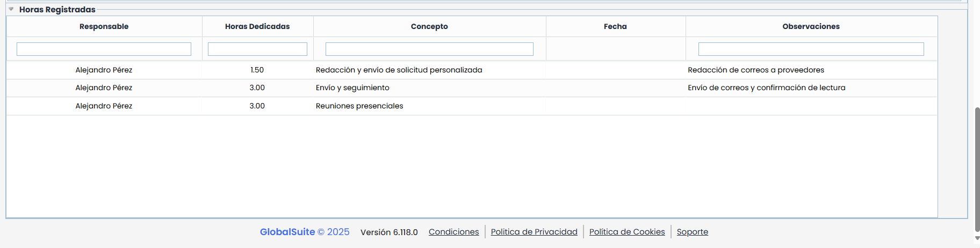Image resolution: width=980 pixels, height=248 pixels.
Task: Select the Reuniones presenciales row
Action: 359,106
